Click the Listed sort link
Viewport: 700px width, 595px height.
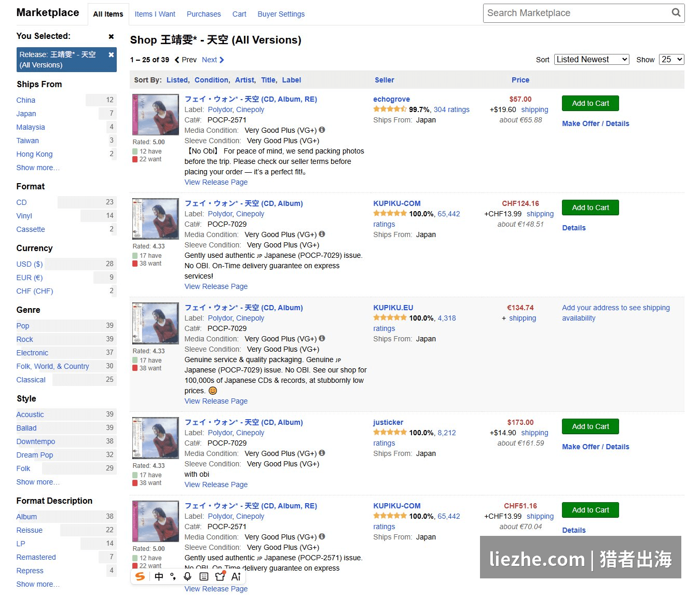tap(177, 80)
